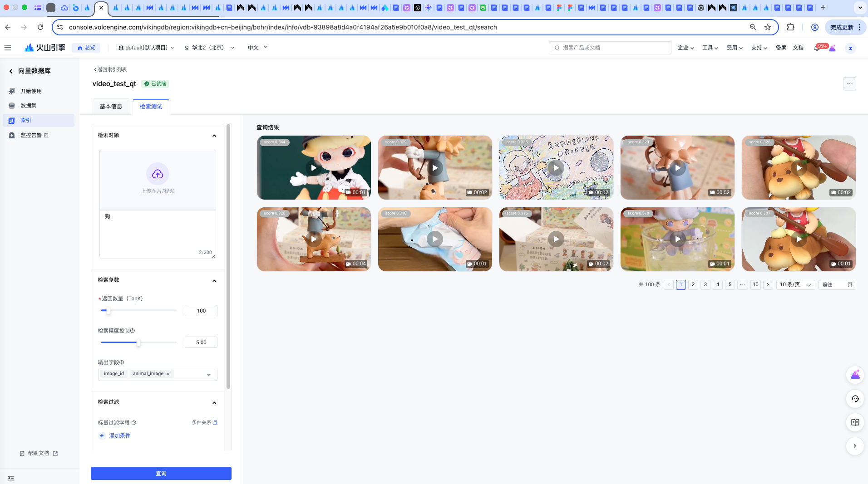Open the customer support headset icon
Image resolution: width=868 pixels, height=484 pixels.
click(855, 399)
